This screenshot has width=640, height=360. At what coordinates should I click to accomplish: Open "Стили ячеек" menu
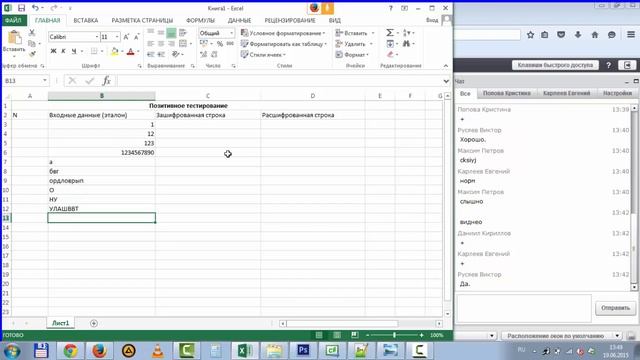(x=263, y=54)
